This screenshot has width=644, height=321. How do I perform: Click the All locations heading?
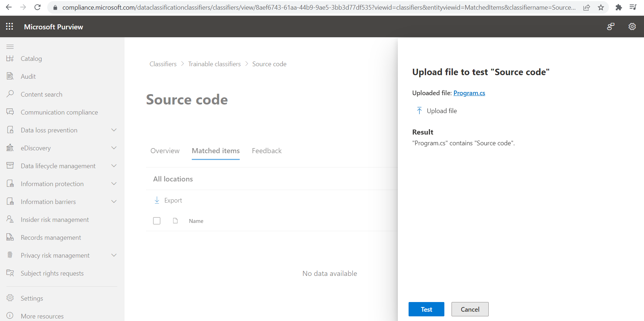(173, 179)
